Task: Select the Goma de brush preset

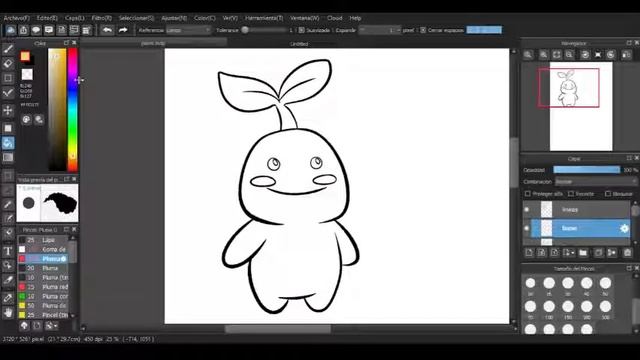Action: coord(42,249)
